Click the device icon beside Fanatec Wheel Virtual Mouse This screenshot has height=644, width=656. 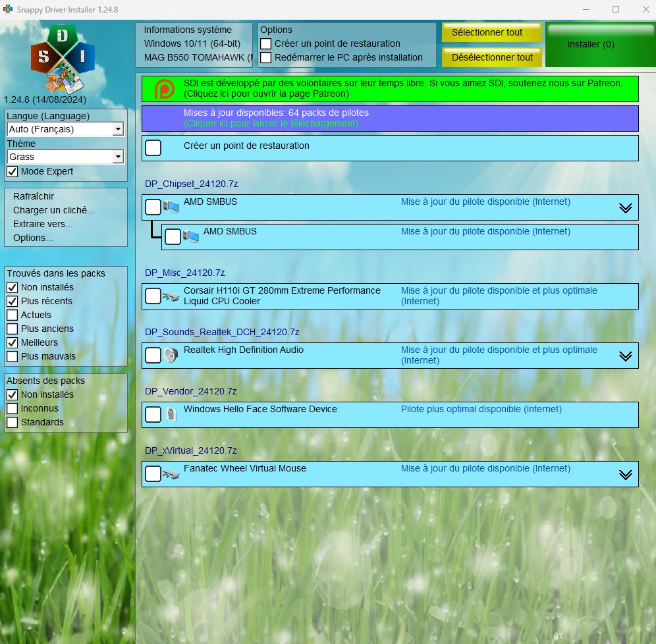click(171, 474)
